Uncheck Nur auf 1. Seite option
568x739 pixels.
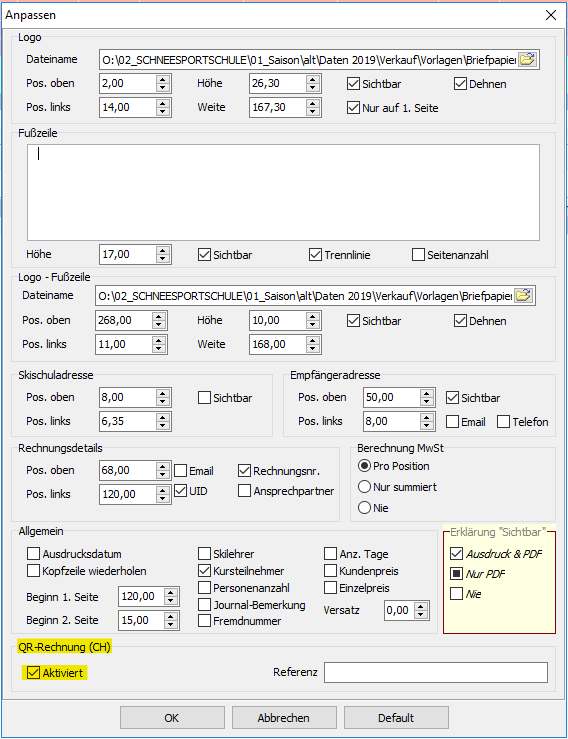coord(354,108)
